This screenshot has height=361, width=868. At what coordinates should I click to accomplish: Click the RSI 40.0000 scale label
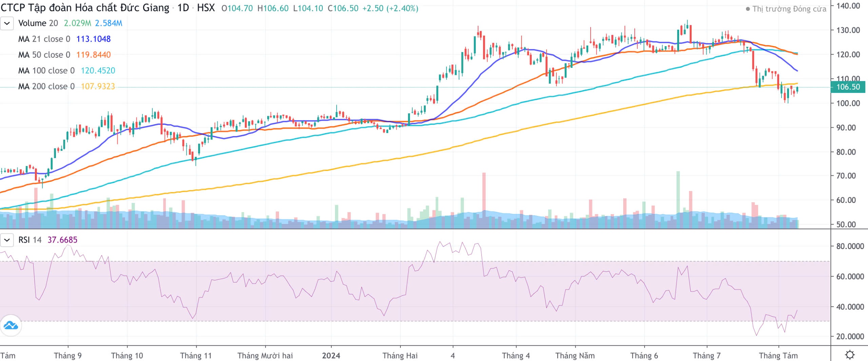[x=850, y=307]
